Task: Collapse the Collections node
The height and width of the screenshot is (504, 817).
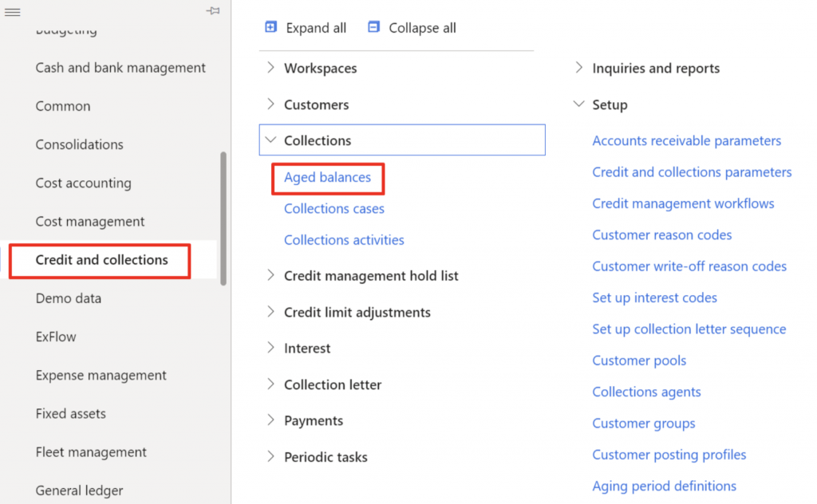Action: [271, 140]
